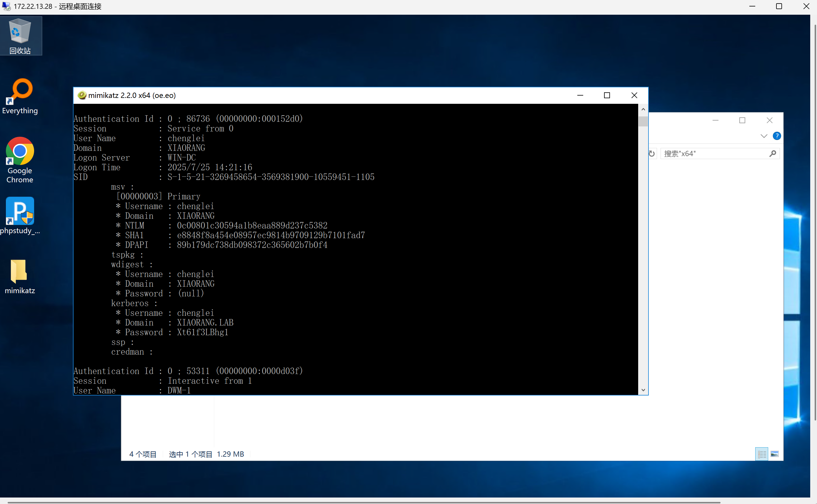Viewport: 817px width, 504px height.
Task: Minimize the mimikatz console window
Action: (x=580, y=95)
